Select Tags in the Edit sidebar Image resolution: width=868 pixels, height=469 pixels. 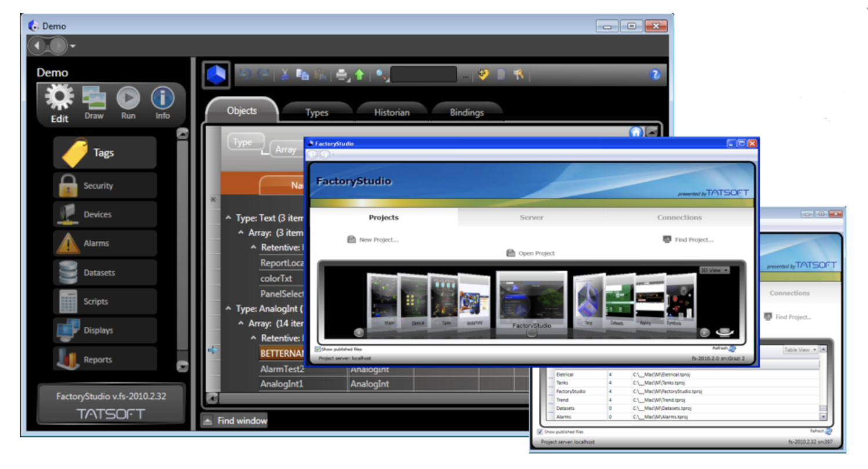[105, 153]
